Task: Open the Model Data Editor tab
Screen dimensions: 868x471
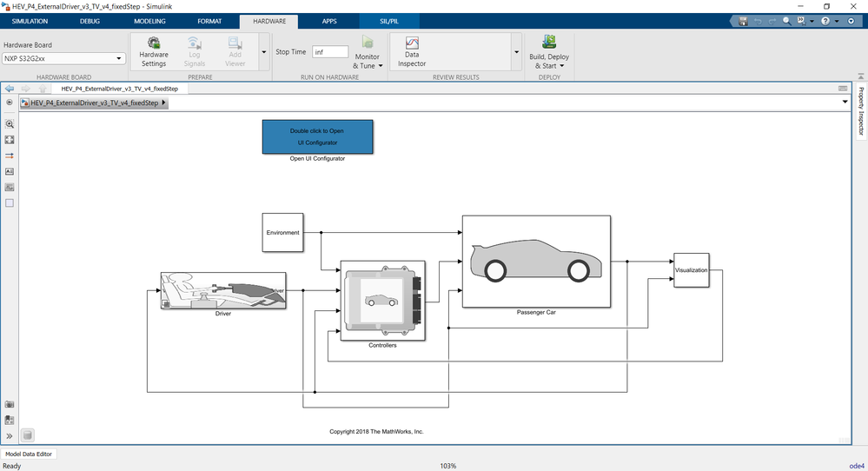Action: [29, 454]
